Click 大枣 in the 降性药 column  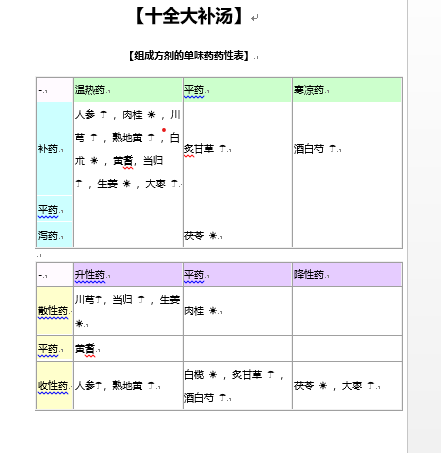tap(352, 386)
